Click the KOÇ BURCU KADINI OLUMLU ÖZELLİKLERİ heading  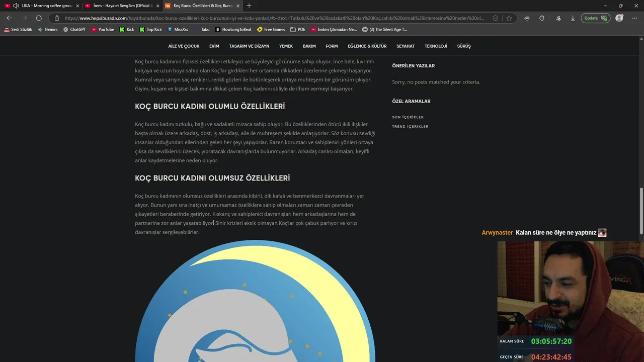[x=210, y=107]
